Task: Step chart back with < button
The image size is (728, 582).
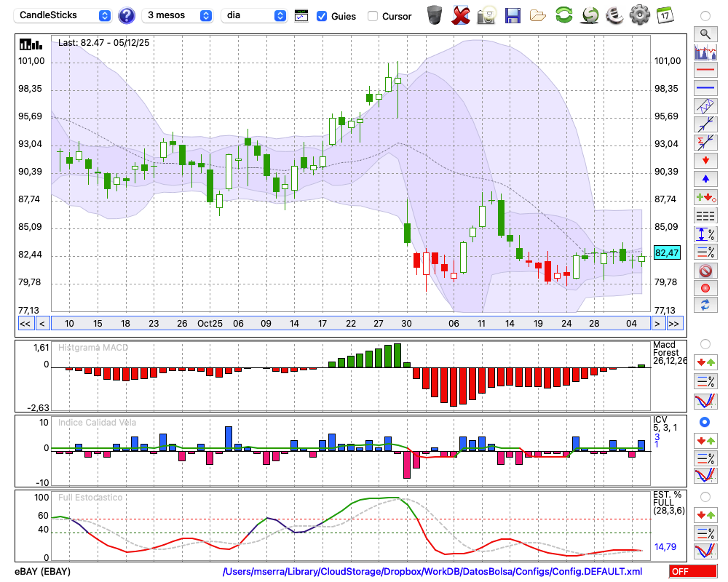Action: click(x=42, y=324)
